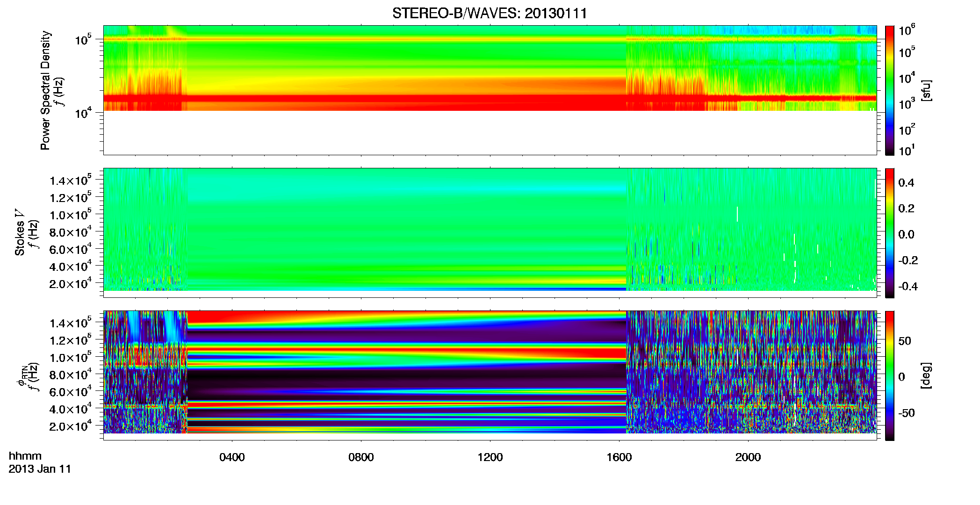The image size is (980, 505).
Task: Click the power spectral density colorbar
Action: (890, 90)
